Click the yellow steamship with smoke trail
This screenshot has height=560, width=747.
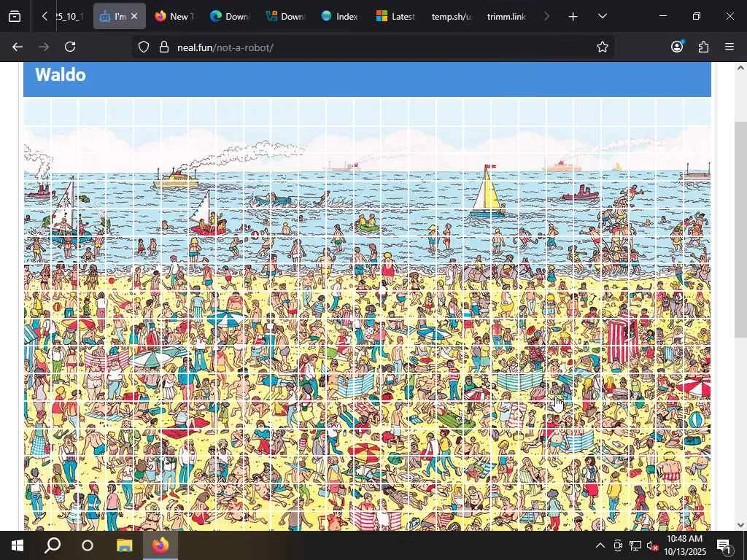tap(176, 179)
